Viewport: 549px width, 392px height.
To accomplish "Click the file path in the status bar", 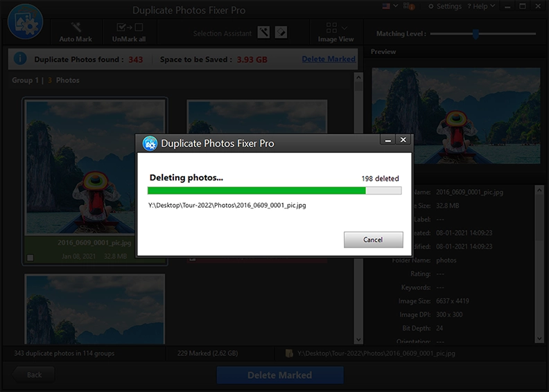I will (x=376, y=353).
